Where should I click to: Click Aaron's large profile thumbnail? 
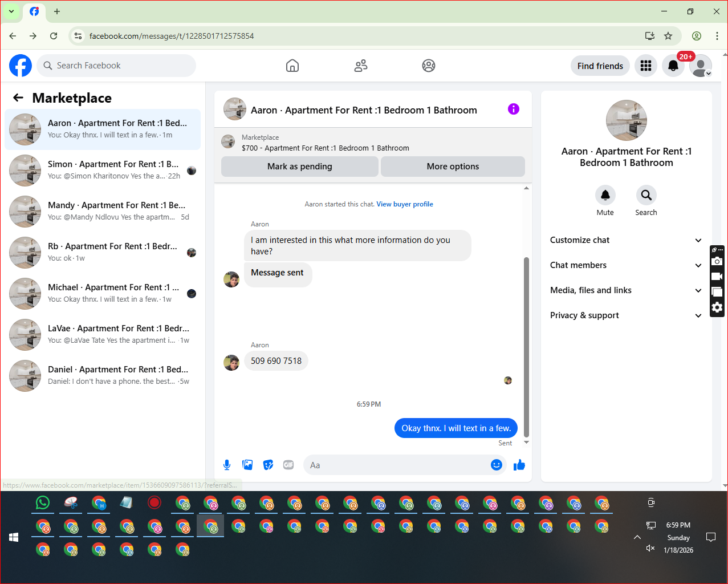(x=627, y=120)
